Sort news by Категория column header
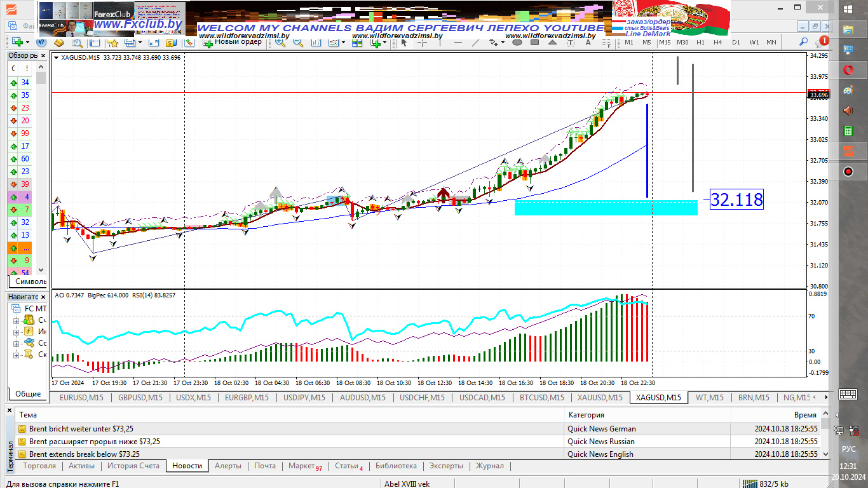Screen dimensions: 868x488 [x=648, y=415]
